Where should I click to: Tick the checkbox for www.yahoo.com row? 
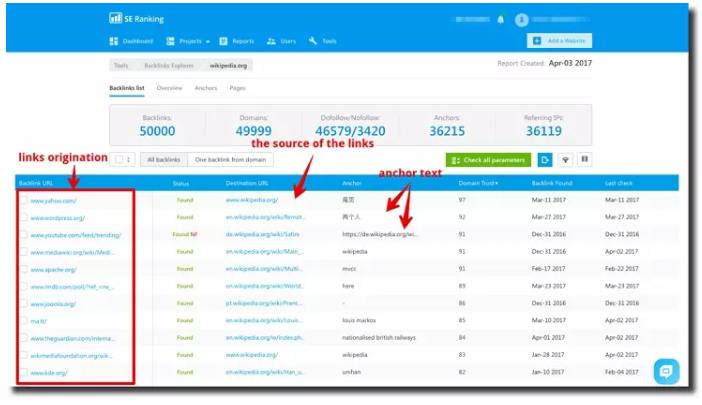[x=23, y=200]
